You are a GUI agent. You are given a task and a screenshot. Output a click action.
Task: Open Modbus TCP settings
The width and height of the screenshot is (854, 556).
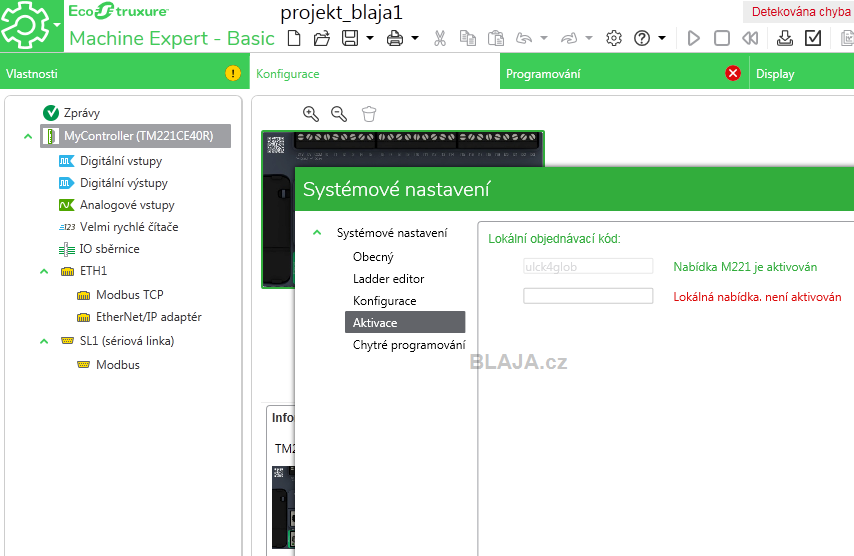(x=130, y=295)
